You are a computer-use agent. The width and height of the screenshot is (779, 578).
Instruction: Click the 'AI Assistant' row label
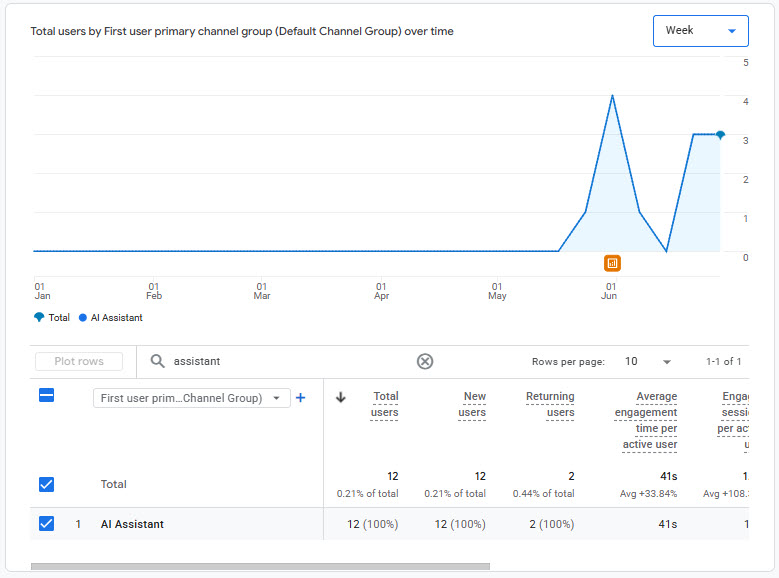coord(132,524)
